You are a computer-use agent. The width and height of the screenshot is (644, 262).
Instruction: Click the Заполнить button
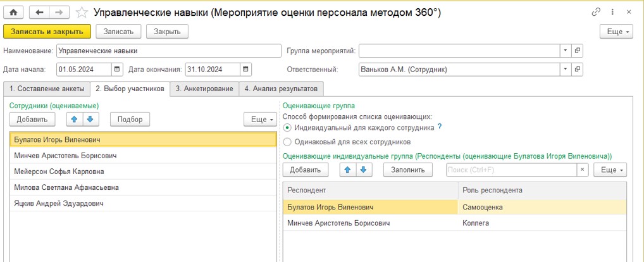408,170
